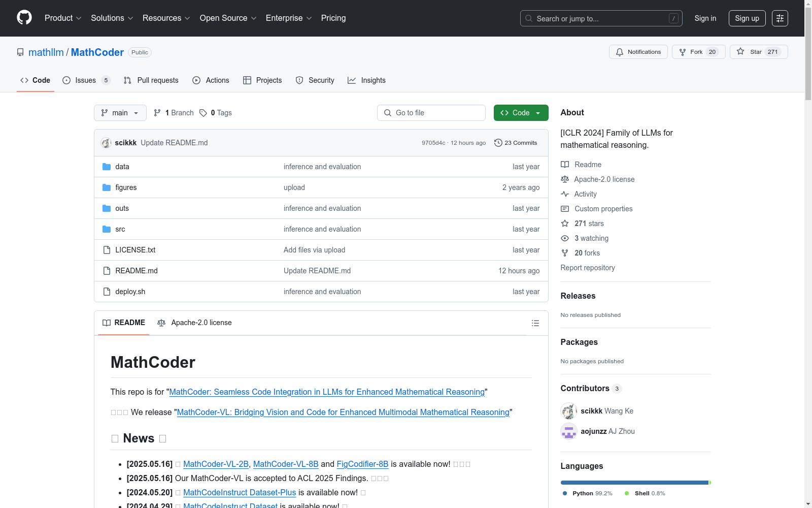Open the MathCoder-VL-8B link

click(x=286, y=464)
